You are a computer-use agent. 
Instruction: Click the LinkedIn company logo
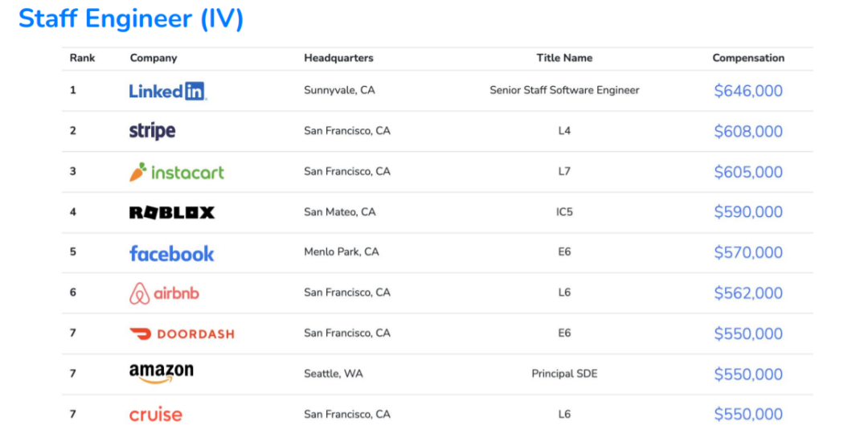[x=168, y=91]
